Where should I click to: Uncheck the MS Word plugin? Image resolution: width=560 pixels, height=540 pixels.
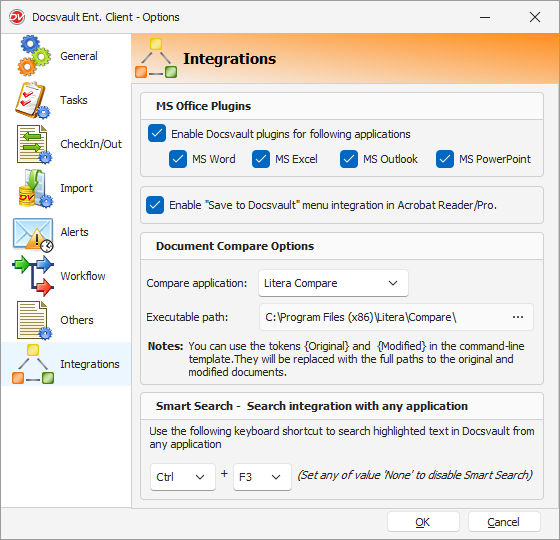[178, 159]
